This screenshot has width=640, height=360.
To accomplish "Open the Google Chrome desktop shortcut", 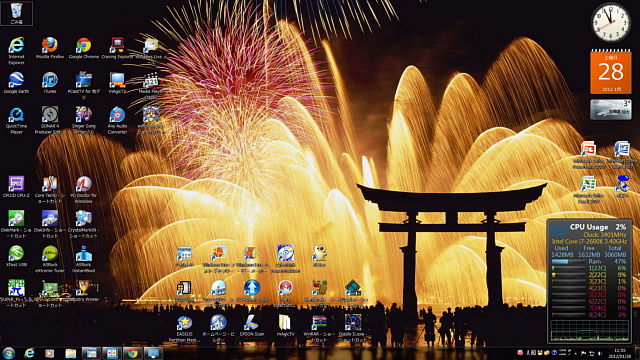I will pos(84,48).
